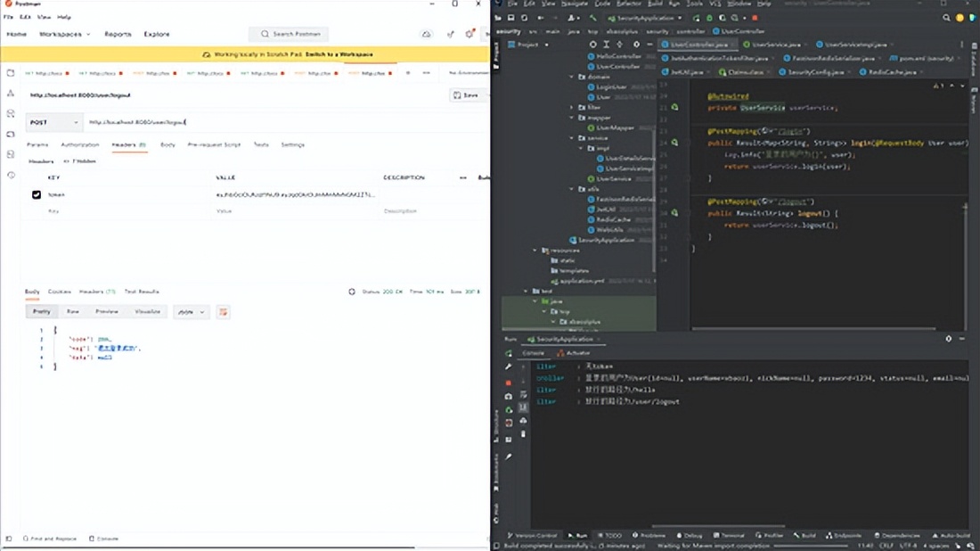Click the Save button in Postman
Viewport: 980px width, 551px height.
466,95
